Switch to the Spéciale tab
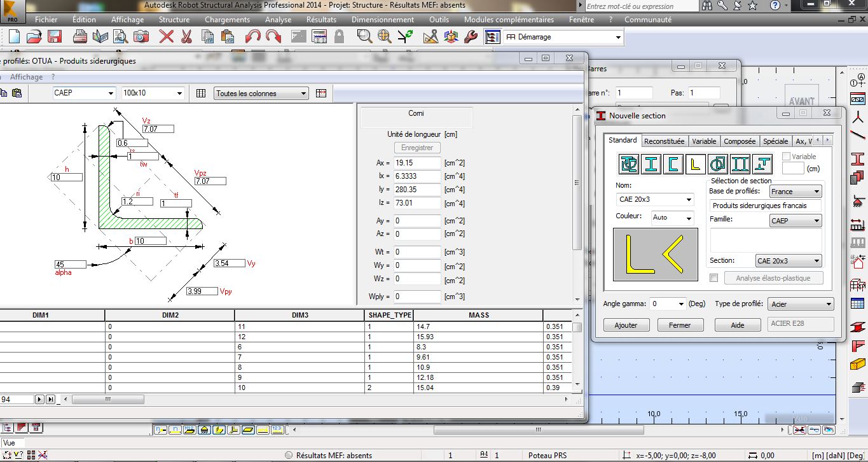 click(775, 141)
